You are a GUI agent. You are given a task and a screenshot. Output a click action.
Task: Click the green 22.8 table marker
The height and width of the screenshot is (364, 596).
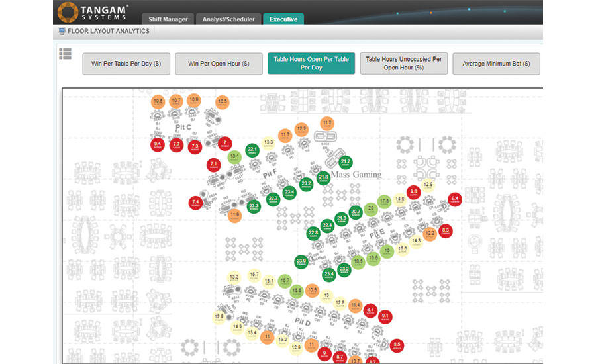pyautogui.click(x=313, y=234)
